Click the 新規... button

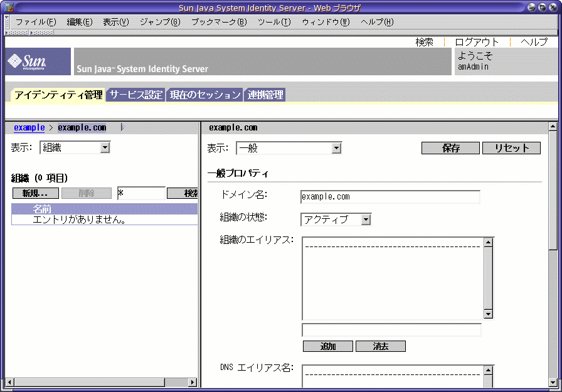click(36, 193)
